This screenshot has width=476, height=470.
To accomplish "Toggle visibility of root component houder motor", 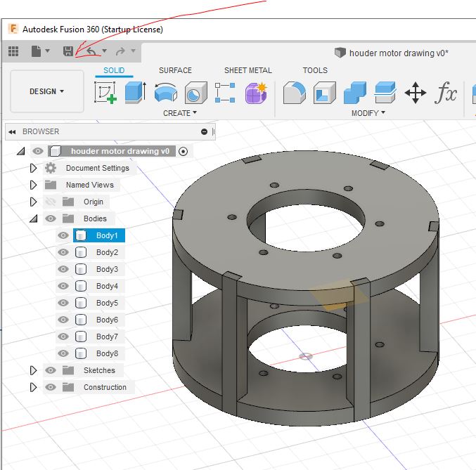I will [x=38, y=151].
